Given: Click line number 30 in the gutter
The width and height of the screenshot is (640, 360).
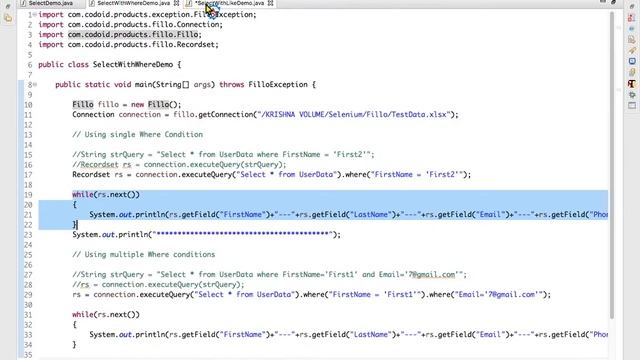Looking at the screenshot, I should point(28,305).
